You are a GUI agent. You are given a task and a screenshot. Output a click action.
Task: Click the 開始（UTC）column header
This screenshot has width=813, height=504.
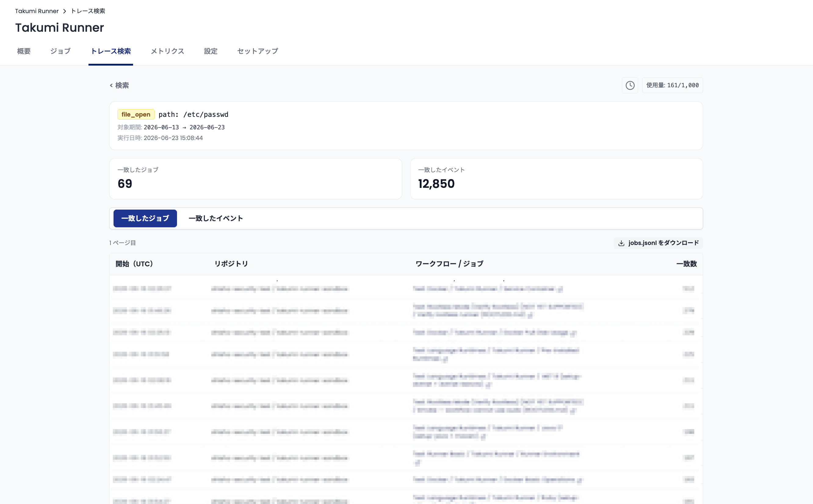(x=134, y=264)
